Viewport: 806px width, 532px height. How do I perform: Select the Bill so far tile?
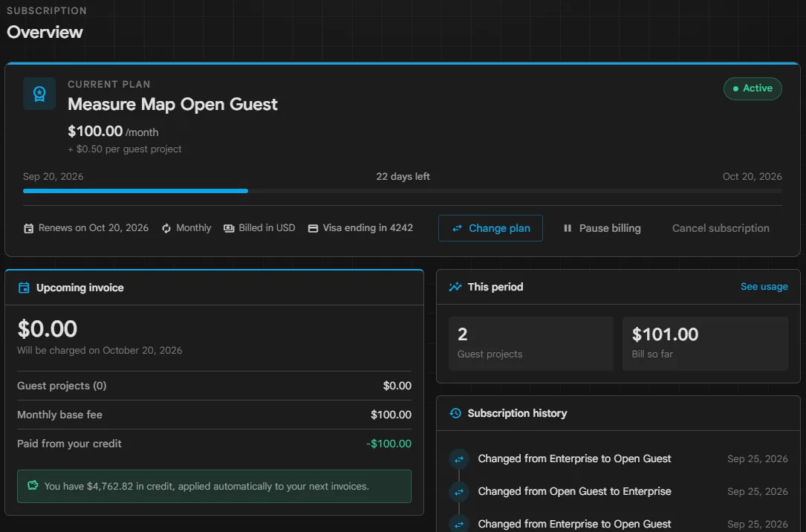click(x=705, y=343)
